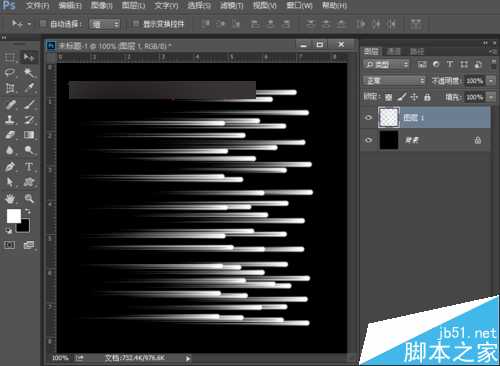Image resolution: width=500 pixels, height=366 pixels.
Task: Hide Layer 1 using its eye icon
Action: pyautogui.click(x=368, y=117)
